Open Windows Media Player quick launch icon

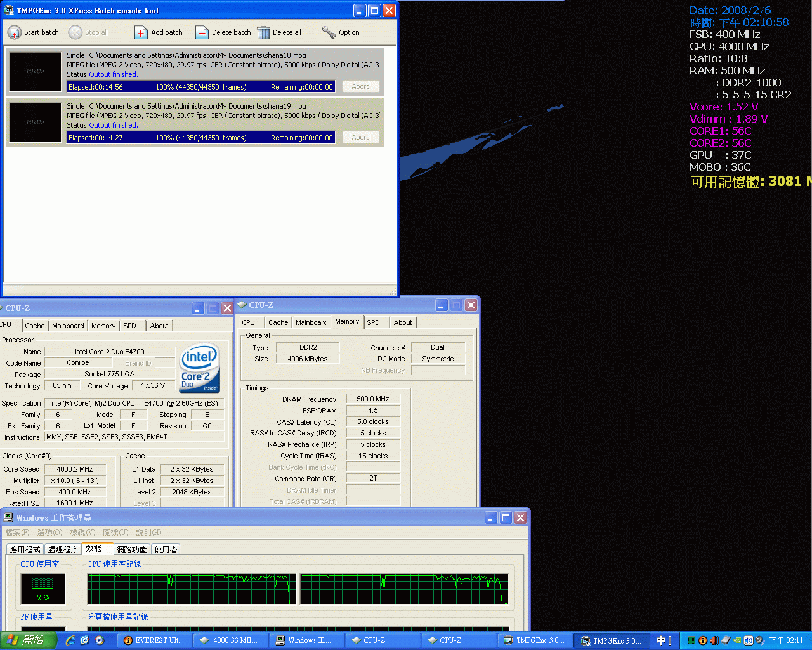click(x=100, y=640)
